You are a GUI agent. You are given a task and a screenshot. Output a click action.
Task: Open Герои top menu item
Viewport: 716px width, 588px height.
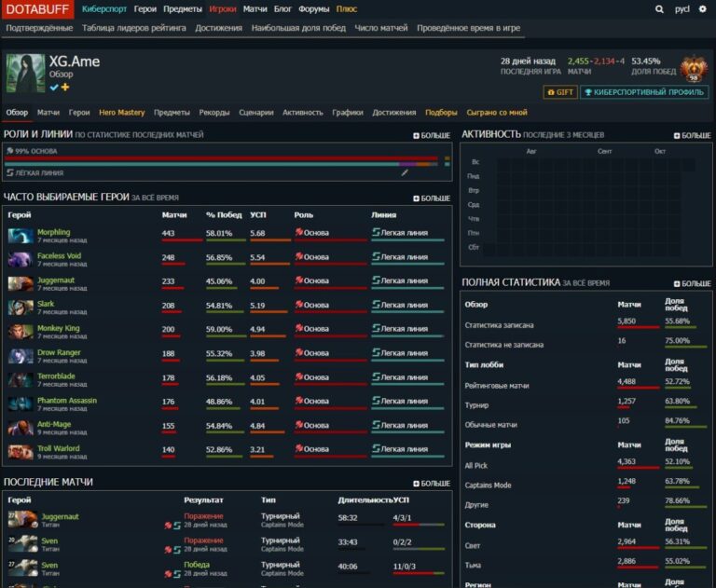[145, 9]
